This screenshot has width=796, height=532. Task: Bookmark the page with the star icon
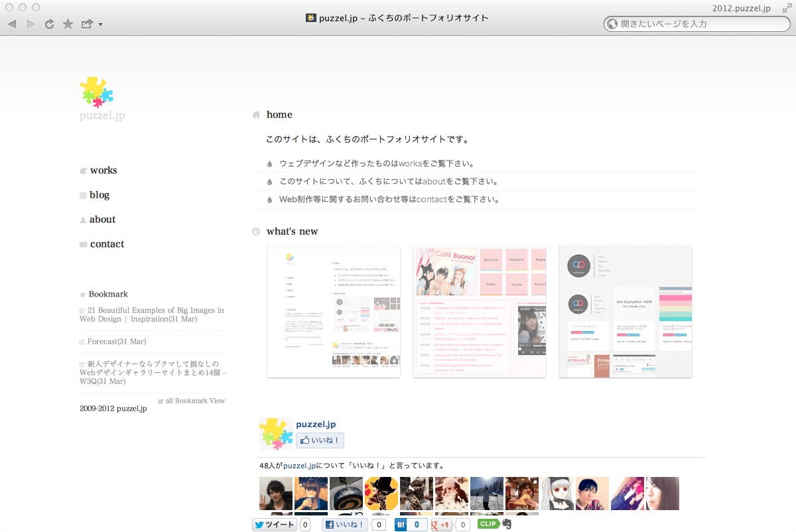tap(68, 24)
